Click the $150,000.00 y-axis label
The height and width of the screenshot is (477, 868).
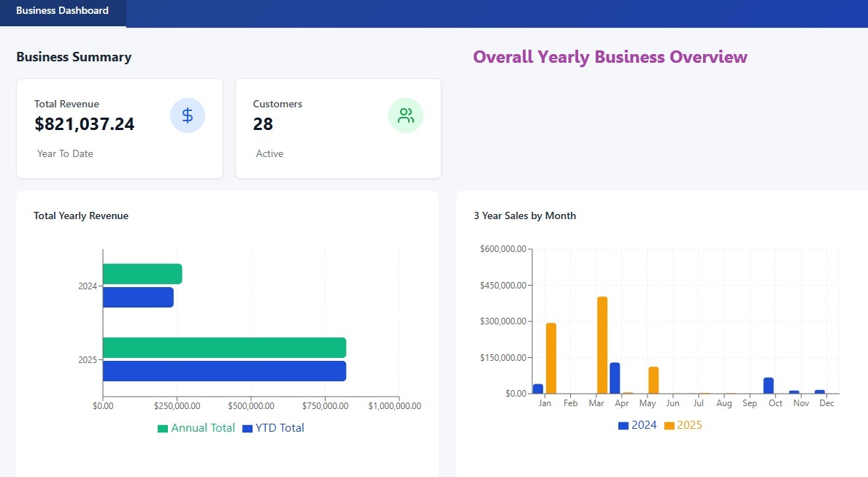[x=503, y=357]
